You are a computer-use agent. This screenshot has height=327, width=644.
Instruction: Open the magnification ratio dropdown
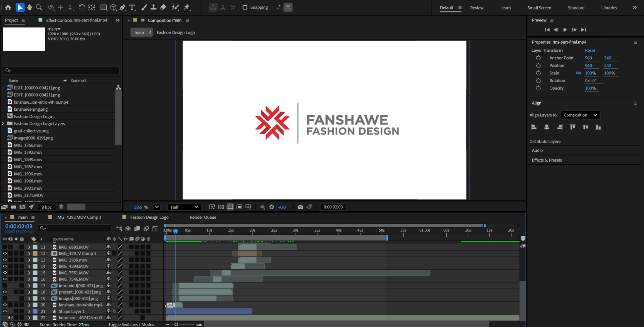(x=157, y=207)
